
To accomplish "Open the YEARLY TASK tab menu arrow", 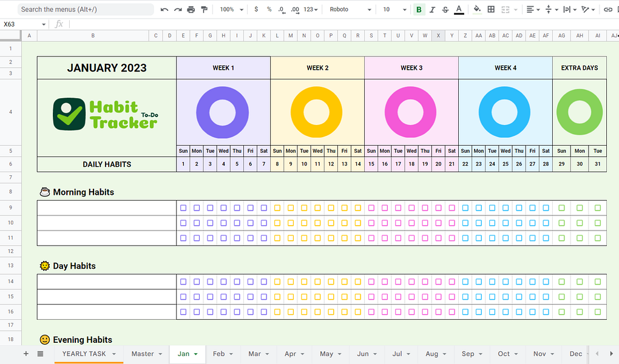I will pos(113,354).
